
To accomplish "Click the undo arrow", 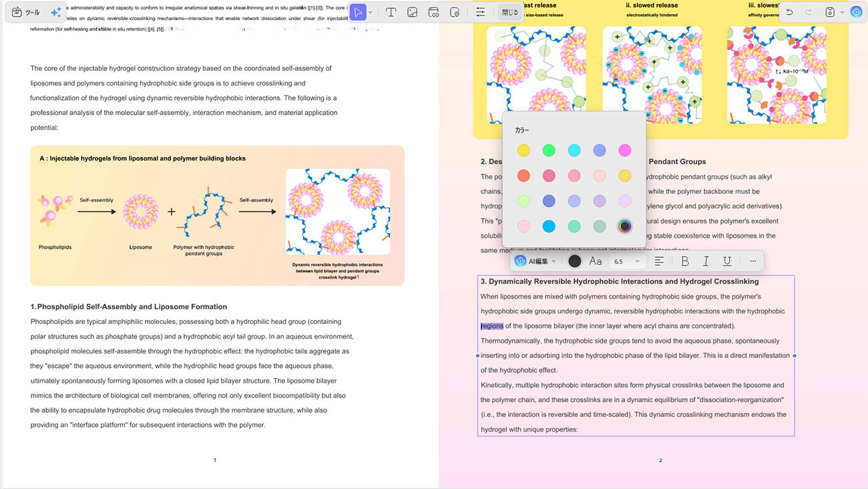I will click(790, 12).
